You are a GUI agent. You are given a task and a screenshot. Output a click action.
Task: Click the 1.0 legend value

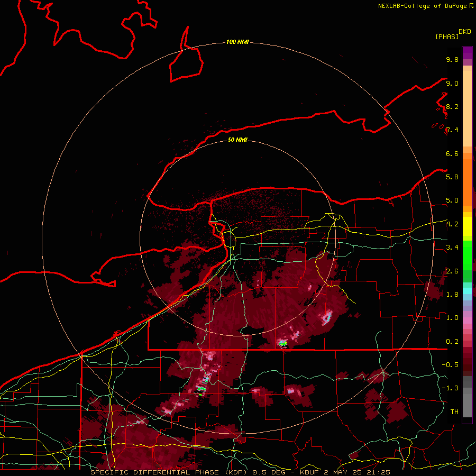click(452, 318)
